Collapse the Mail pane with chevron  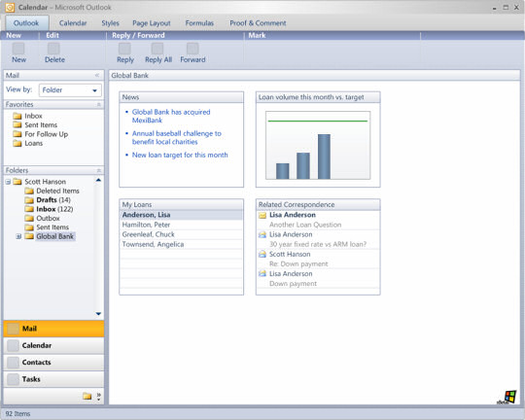[x=97, y=75]
